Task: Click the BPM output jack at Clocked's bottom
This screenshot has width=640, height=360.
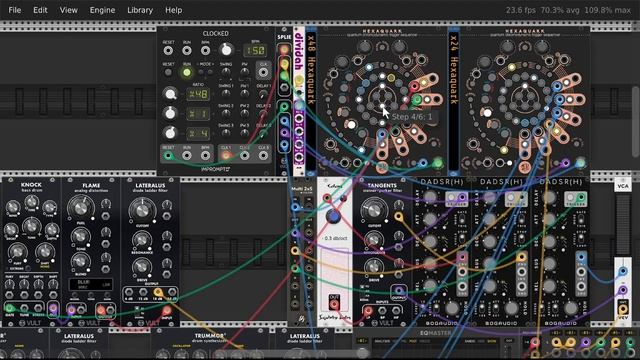Action: pos(205,156)
